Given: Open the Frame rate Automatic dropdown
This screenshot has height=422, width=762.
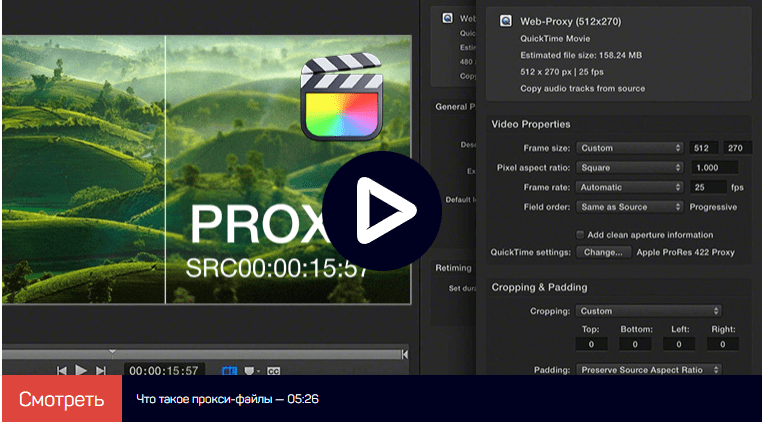Looking at the screenshot, I should (630, 187).
